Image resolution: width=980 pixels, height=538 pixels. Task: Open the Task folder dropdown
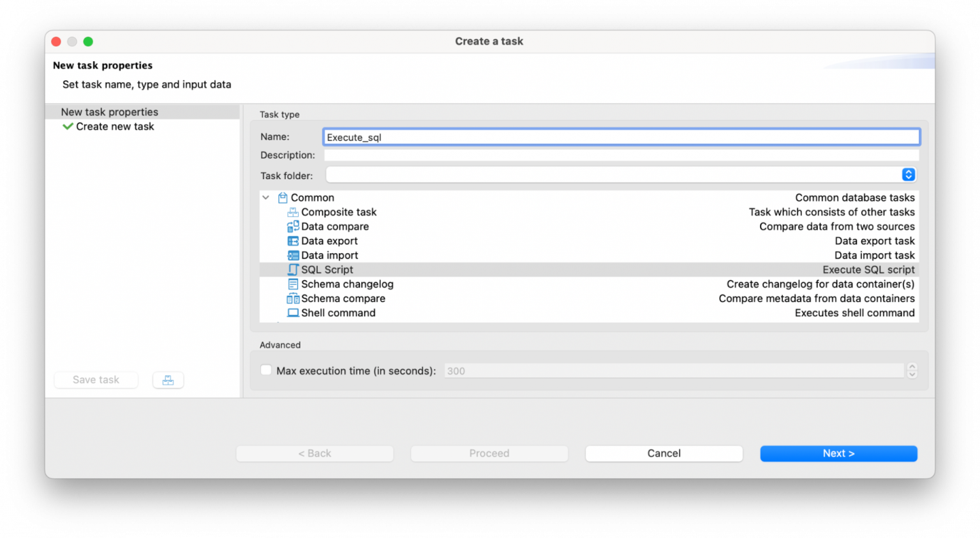tap(909, 174)
